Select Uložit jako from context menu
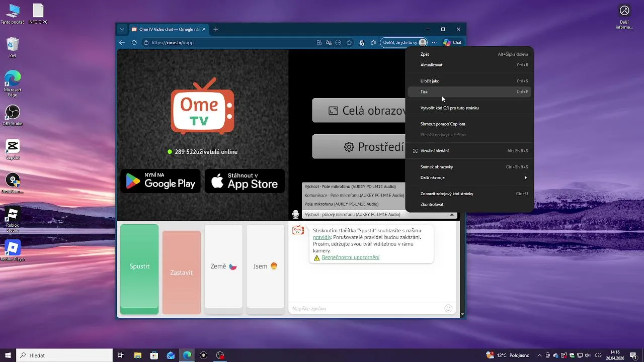Viewport: 644px width, 362px height. tap(469, 81)
